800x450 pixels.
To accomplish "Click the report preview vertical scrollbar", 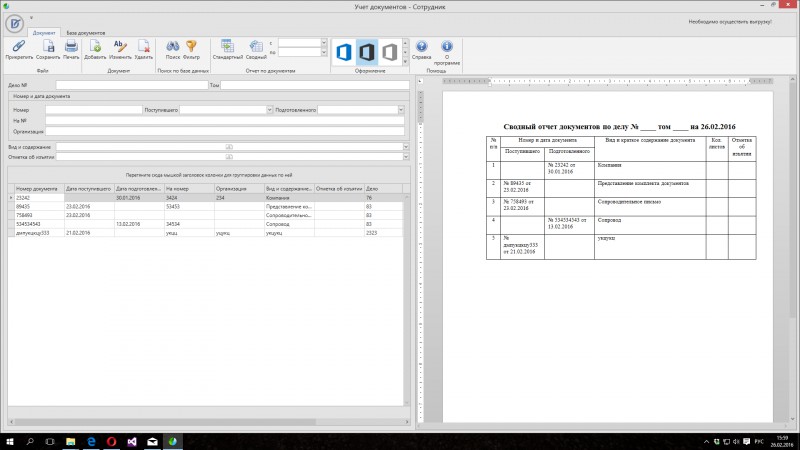I will [x=792, y=250].
